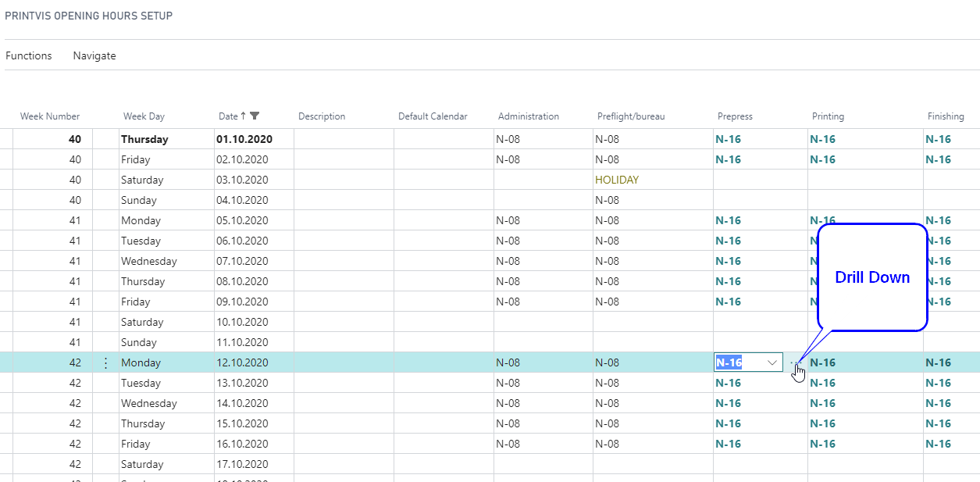
Task: Click Preflight N-08 on Sunday 04.10.2020
Action: pos(608,200)
